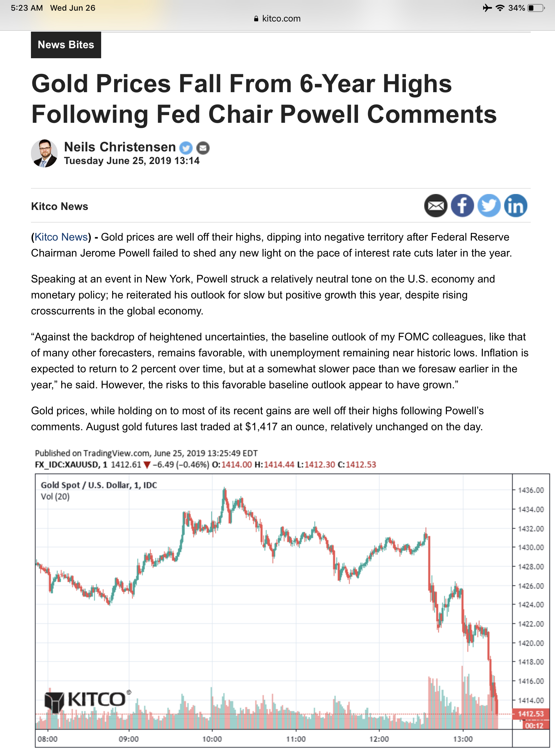
Task: Open author's Twitter profile icon
Action: pyautogui.click(x=186, y=148)
